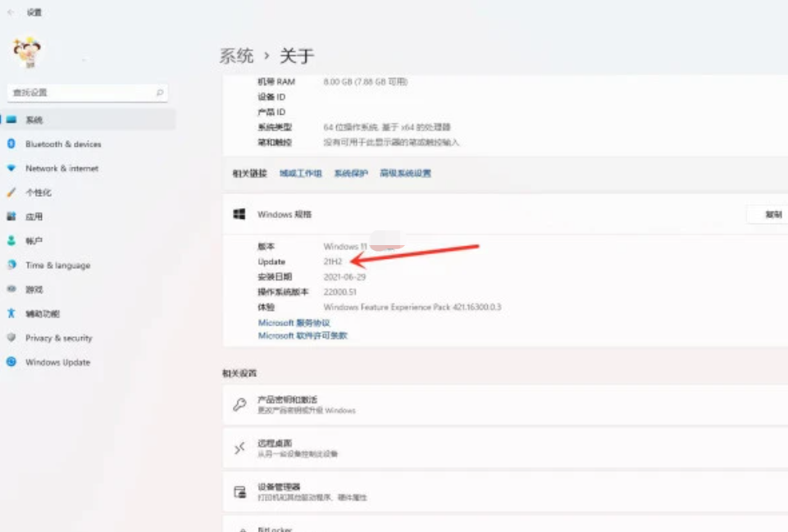
Task: Open 远程桌面 settings row
Action: (x=505, y=448)
